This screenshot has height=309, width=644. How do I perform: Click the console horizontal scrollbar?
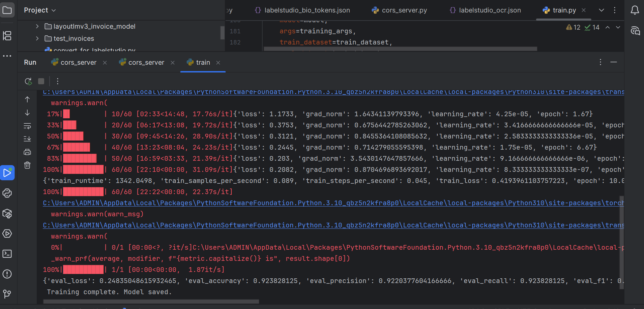(x=151, y=301)
